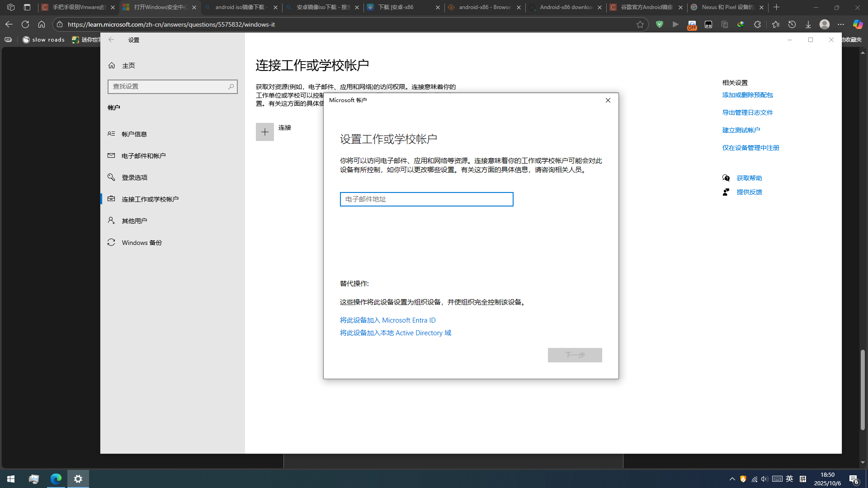The height and width of the screenshot is (488, 868).
Task: Open the browser downloads icon
Action: (x=808, y=24)
